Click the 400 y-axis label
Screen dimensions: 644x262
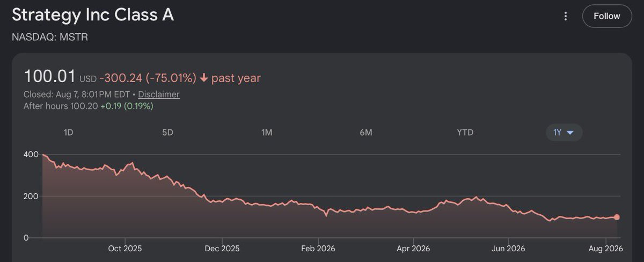coord(31,155)
